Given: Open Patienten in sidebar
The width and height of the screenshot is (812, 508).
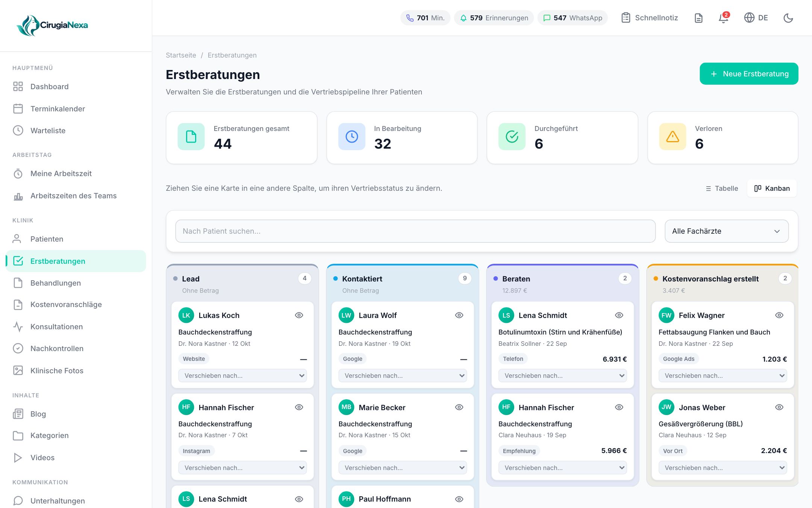Looking at the screenshot, I should tap(76, 239).
